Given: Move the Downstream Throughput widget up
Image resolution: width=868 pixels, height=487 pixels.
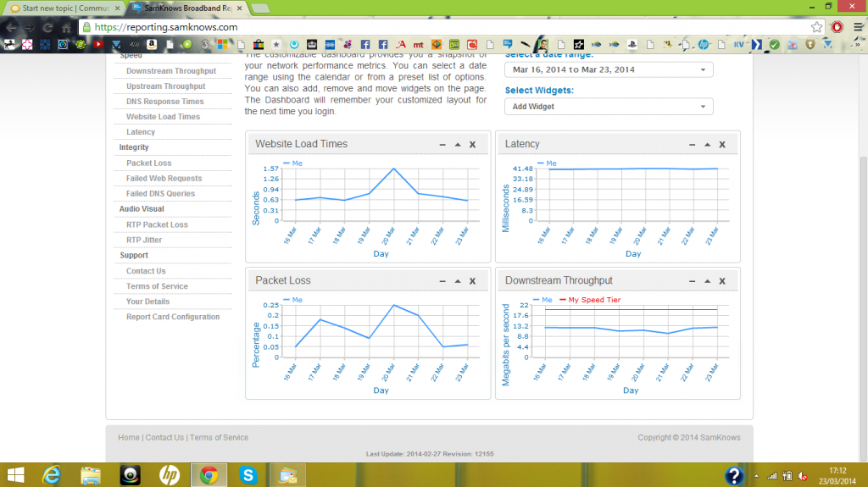Looking at the screenshot, I should (x=708, y=281).
